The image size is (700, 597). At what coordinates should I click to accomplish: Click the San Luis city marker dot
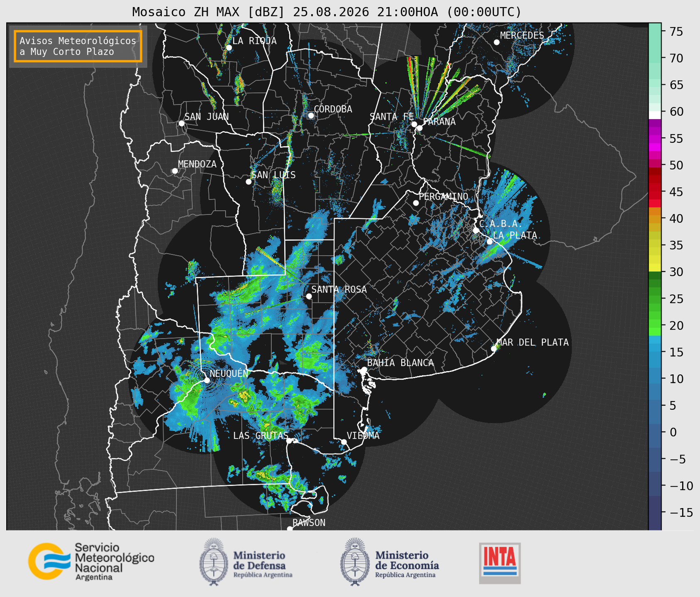(x=249, y=182)
